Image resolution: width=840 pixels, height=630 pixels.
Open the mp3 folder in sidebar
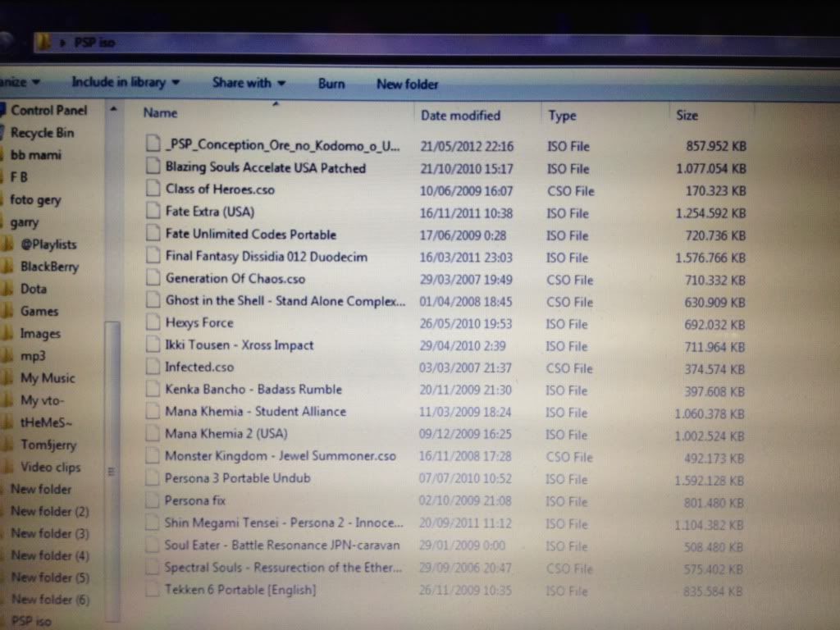(x=33, y=356)
